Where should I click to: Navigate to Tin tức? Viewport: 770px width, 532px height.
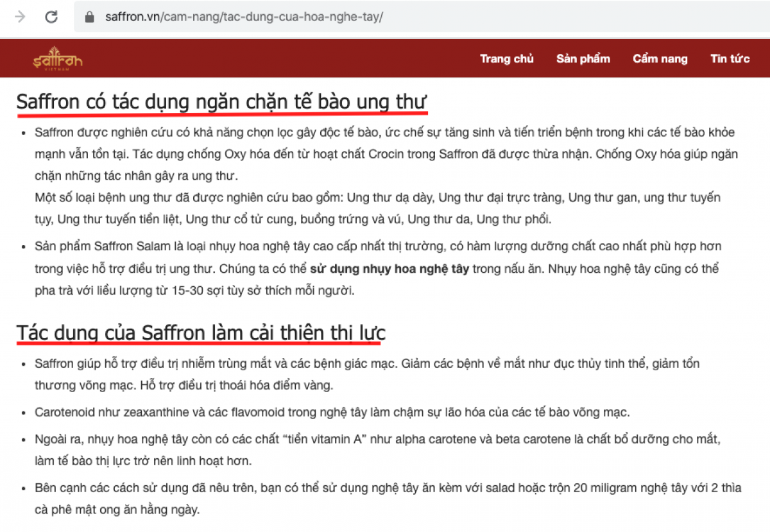click(730, 59)
